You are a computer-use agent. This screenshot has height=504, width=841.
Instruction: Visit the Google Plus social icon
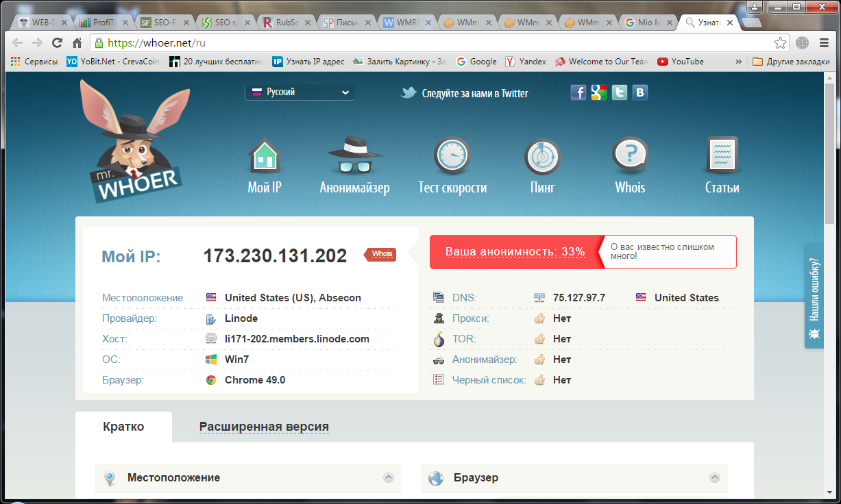point(599,92)
